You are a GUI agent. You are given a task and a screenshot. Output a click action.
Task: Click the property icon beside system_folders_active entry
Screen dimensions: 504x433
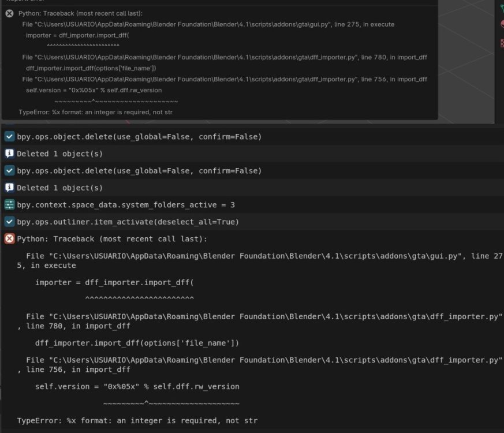9,205
